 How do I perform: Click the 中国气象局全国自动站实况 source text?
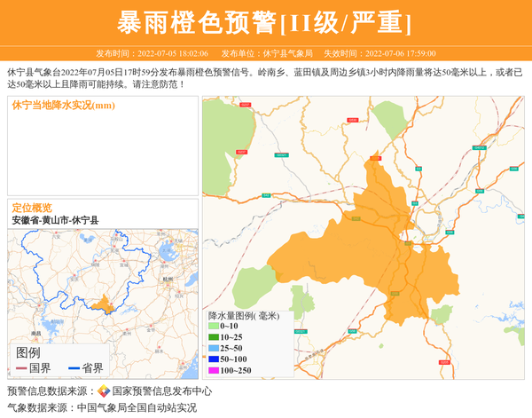(x=137, y=407)
